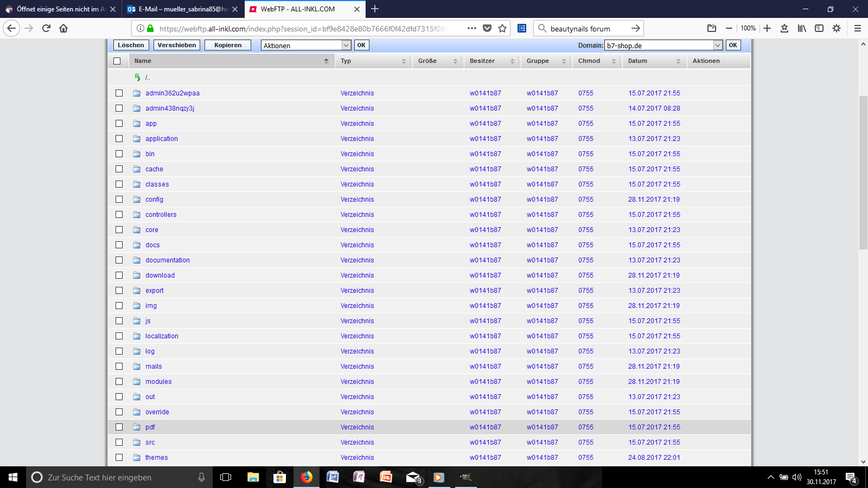Open the gear settings icon in toolbar
868x488 pixels.
point(837,28)
